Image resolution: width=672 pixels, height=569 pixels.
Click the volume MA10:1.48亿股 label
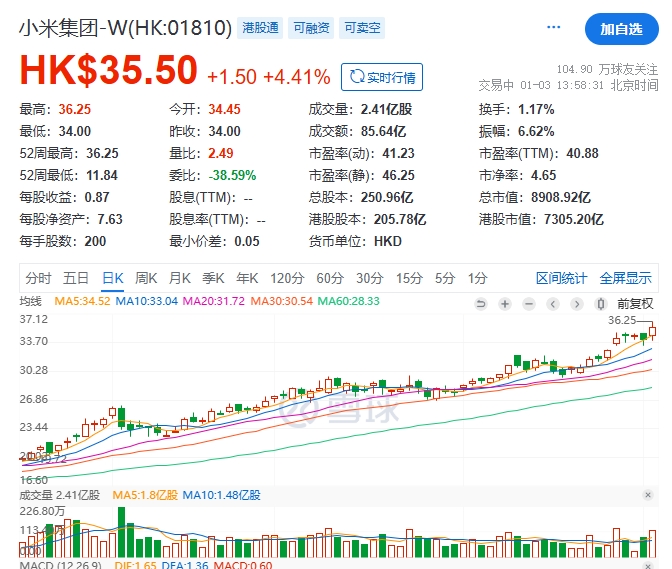point(221,495)
